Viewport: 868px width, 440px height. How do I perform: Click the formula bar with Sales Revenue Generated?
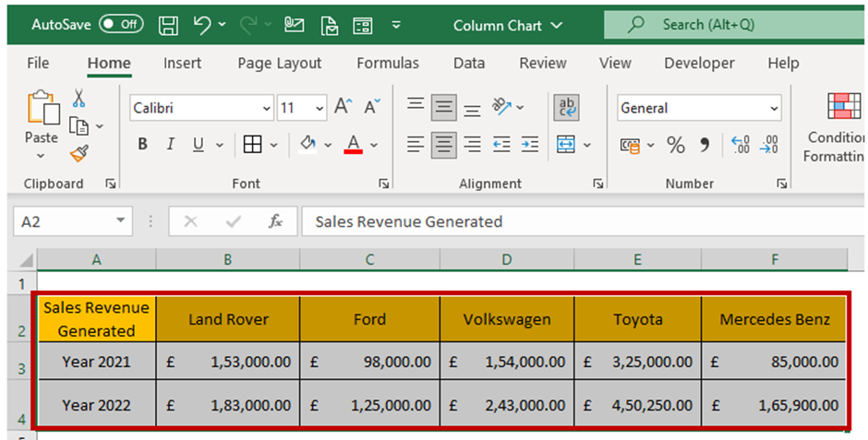click(x=584, y=221)
